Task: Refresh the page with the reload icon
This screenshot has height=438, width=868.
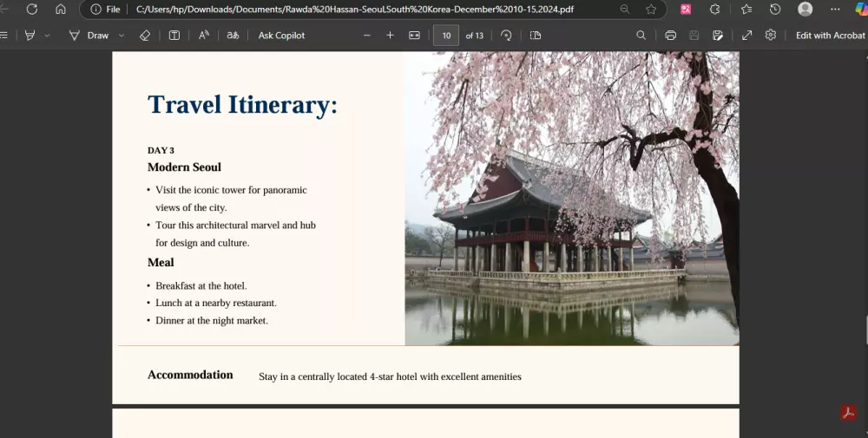Action: click(32, 10)
